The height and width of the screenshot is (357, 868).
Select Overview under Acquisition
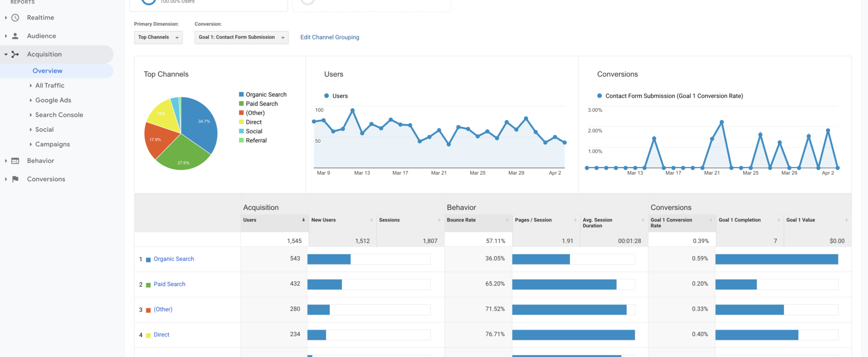click(x=47, y=71)
